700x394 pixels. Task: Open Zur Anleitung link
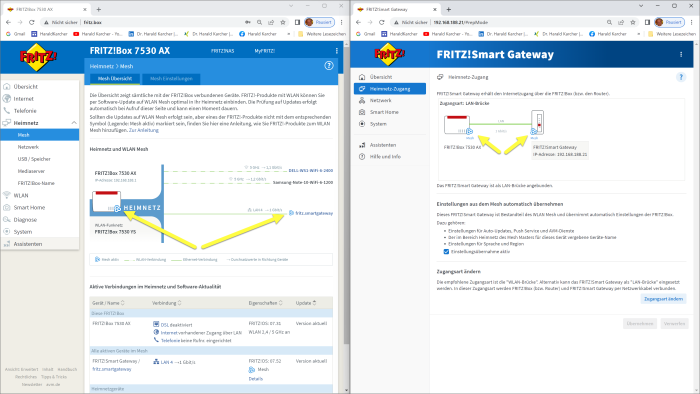click(144, 130)
